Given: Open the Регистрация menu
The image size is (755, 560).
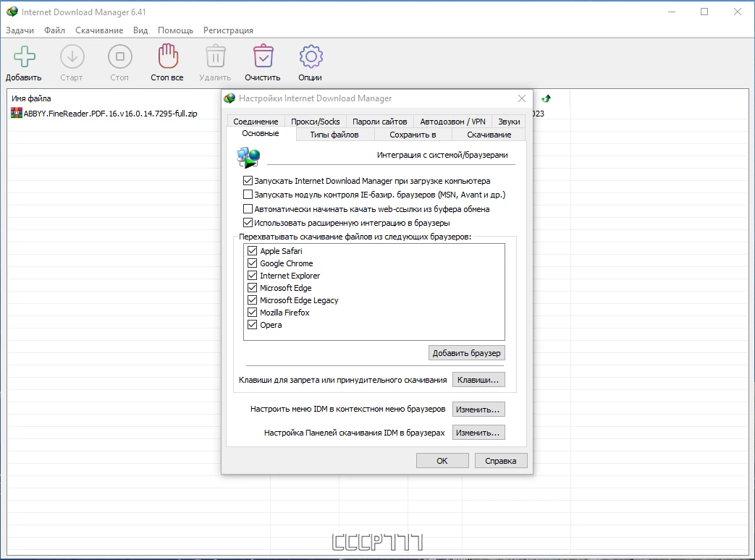Looking at the screenshot, I should pyautogui.click(x=228, y=30).
